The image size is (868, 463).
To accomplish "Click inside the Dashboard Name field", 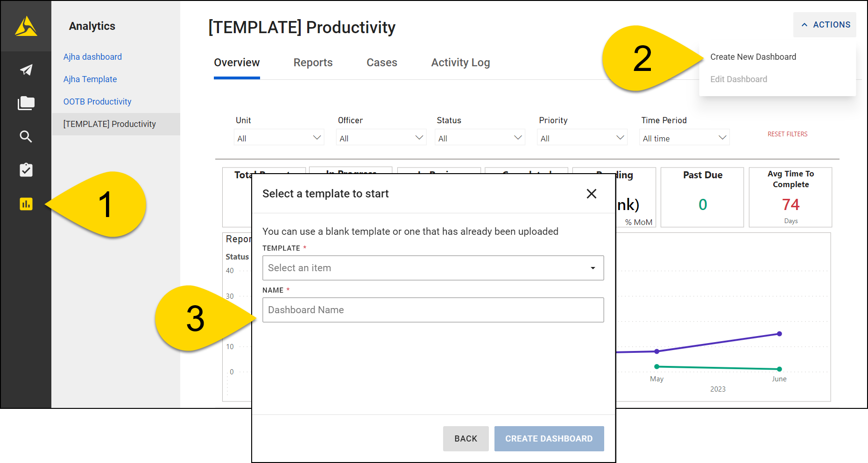I will point(433,309).
